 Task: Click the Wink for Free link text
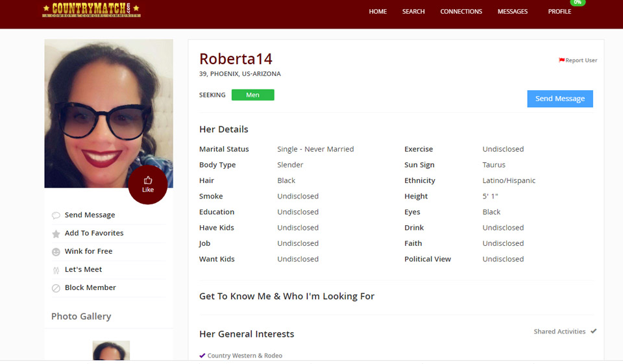(88, 251)
